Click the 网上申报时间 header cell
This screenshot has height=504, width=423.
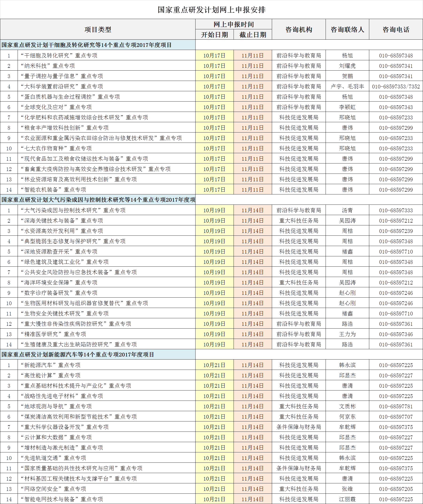click(234, 24)
